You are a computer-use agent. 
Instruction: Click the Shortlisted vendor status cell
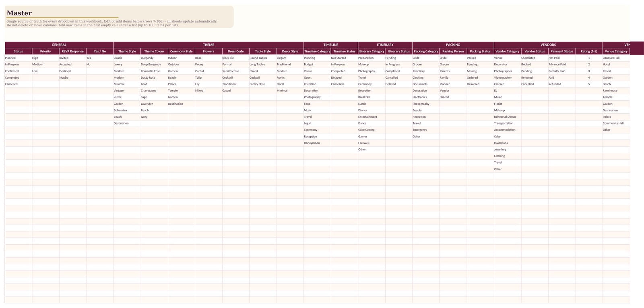[x=535, y=58]
